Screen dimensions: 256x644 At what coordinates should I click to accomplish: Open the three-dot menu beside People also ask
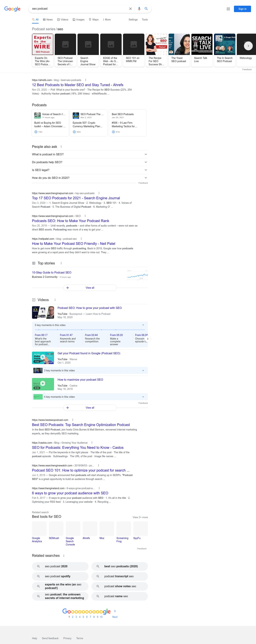click(x=61, y=147)
